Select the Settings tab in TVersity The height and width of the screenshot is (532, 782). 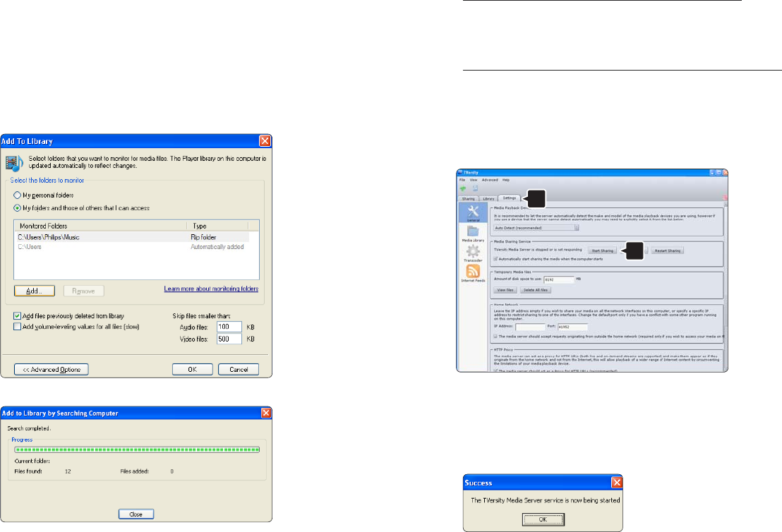click(509, 198)
